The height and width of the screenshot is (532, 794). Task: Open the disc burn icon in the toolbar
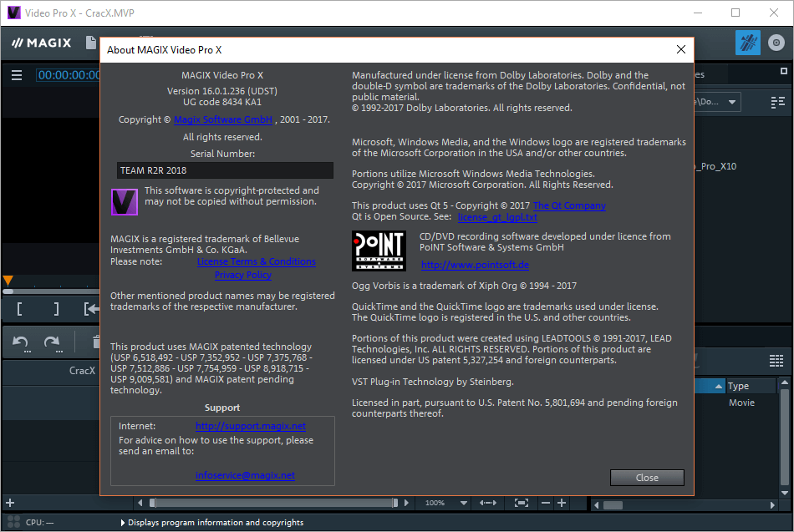[x=776, y=43]
